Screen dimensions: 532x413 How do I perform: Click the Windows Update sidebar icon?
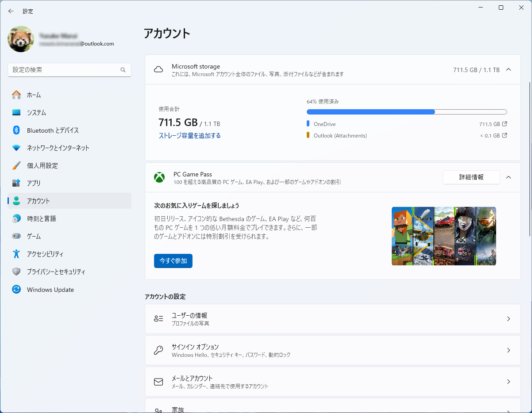pyautogui.click(x=16, y=290)
